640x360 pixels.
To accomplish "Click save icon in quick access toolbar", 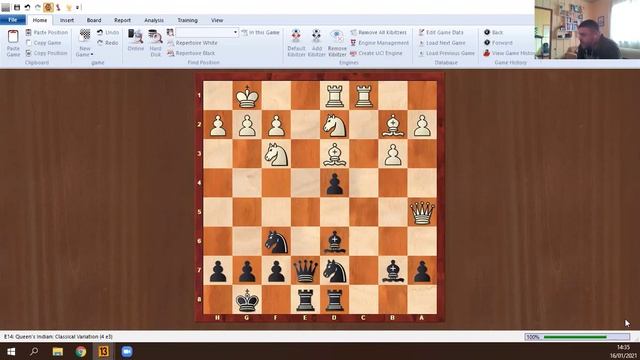I will coord(17,7).
